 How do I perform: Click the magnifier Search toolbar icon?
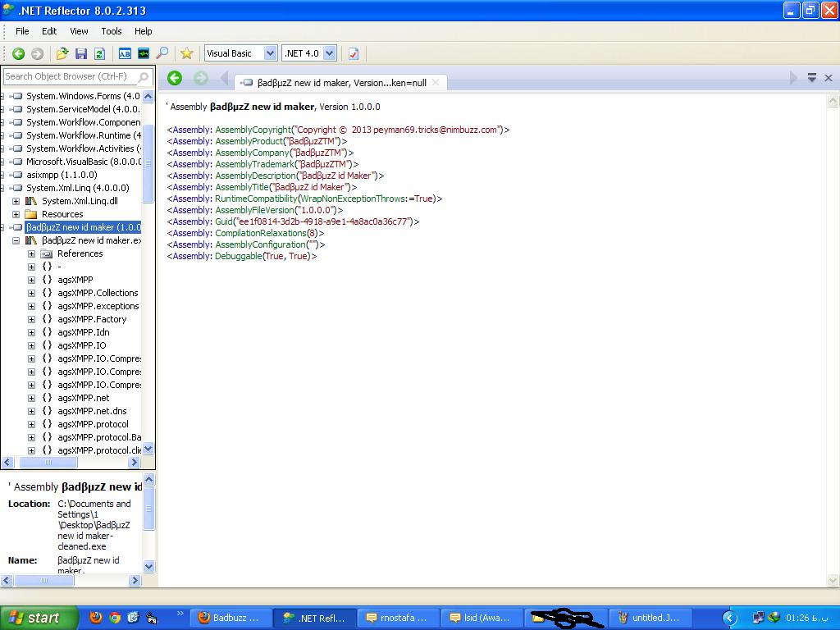tap(162, 53)
